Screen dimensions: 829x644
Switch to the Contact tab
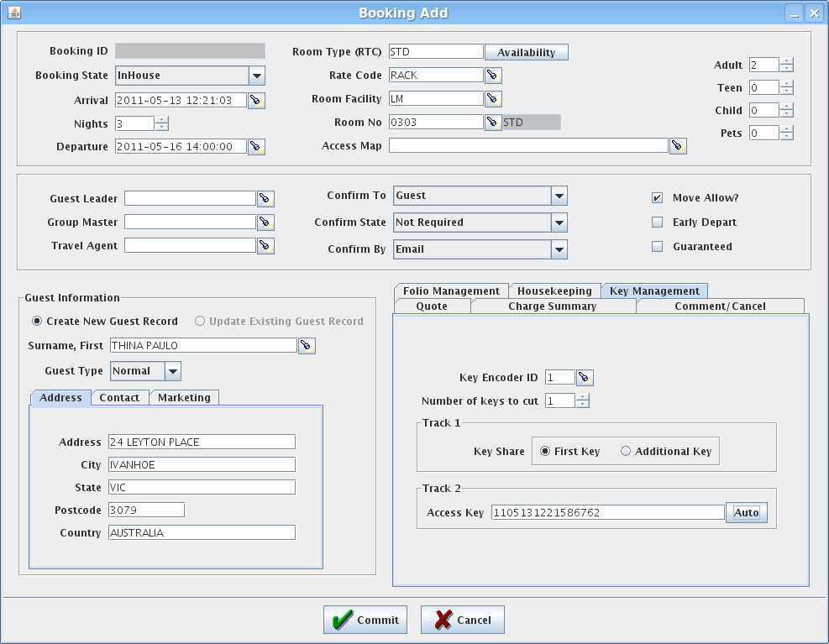coord(119,398)
